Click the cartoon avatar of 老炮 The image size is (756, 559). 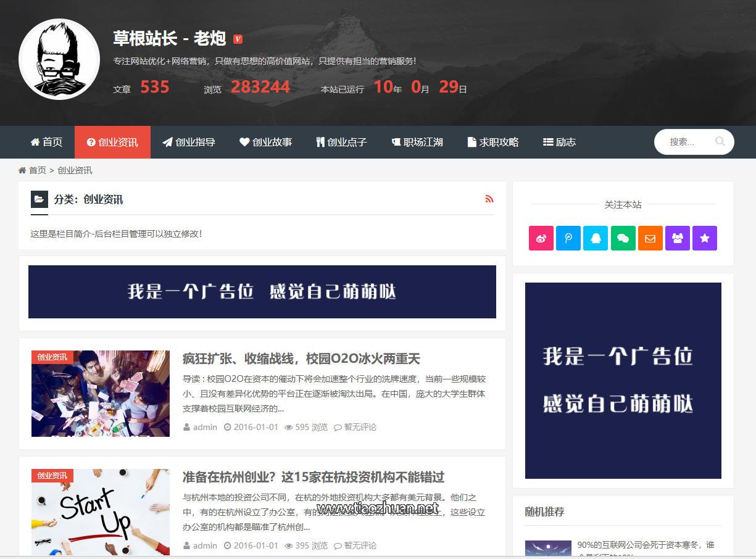click(59, 59)
